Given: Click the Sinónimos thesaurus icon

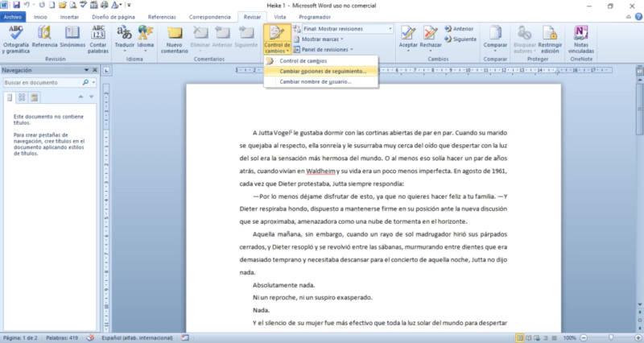Looking at the screenshot, I should click(x=72, y=37).
